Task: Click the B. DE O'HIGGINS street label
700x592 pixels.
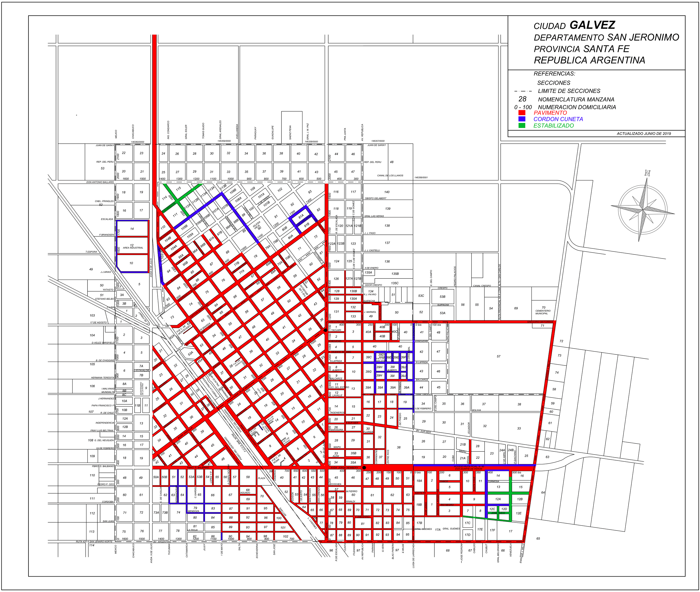Action: click(x=105, y=360)
